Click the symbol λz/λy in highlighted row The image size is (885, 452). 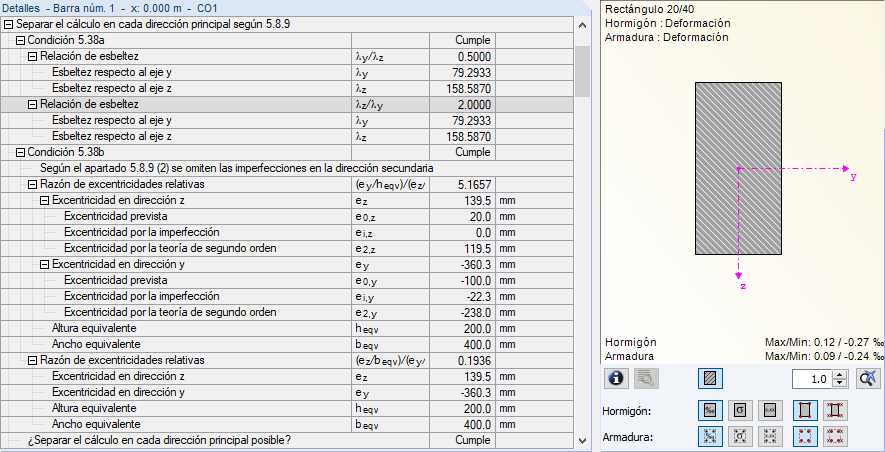[x=369, y=105]
